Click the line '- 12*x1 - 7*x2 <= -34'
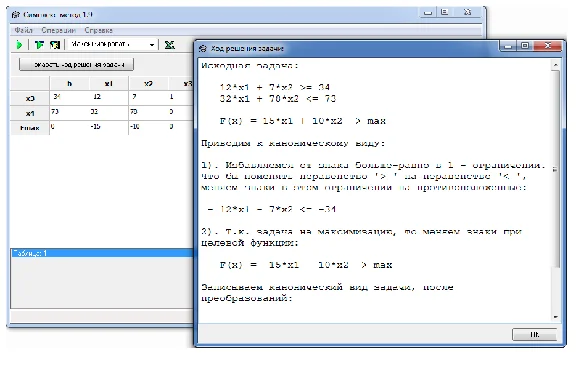576x368 pixels. coord(271,209)
